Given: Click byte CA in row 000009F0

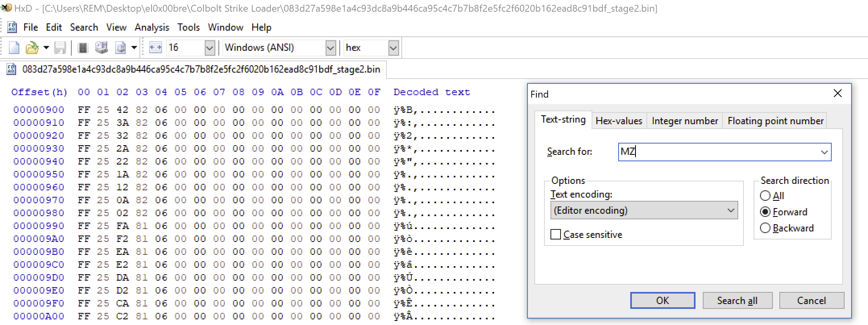Looking at the screenshot, I should 122,303.
